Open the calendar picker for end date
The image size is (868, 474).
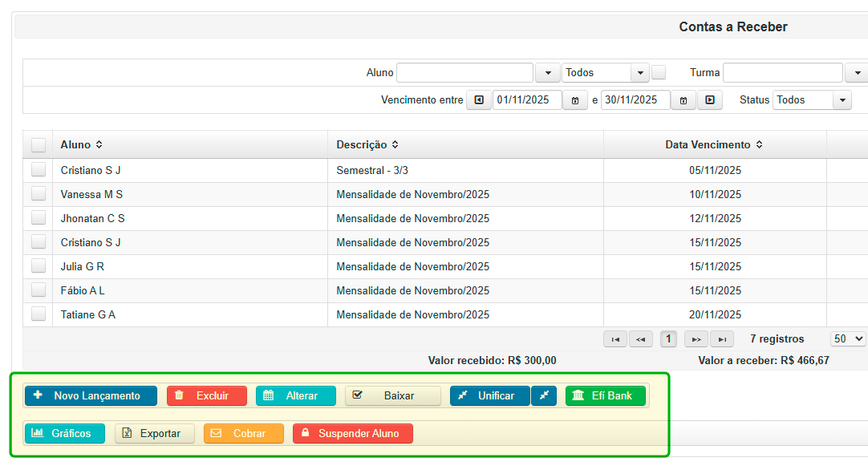coord(683,99)
